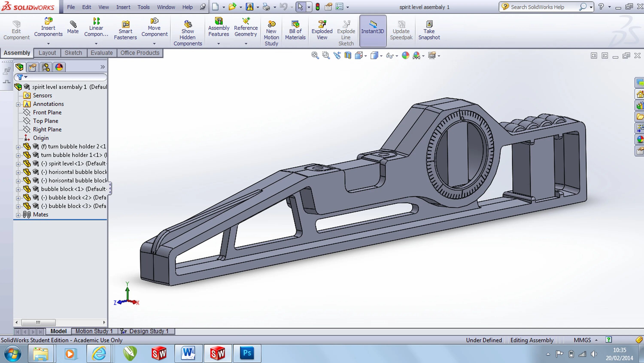The height and width of the screenshot is (363, 644).
Task: Switch to the Evaluate tab
Action: click(x=102, y=53)
